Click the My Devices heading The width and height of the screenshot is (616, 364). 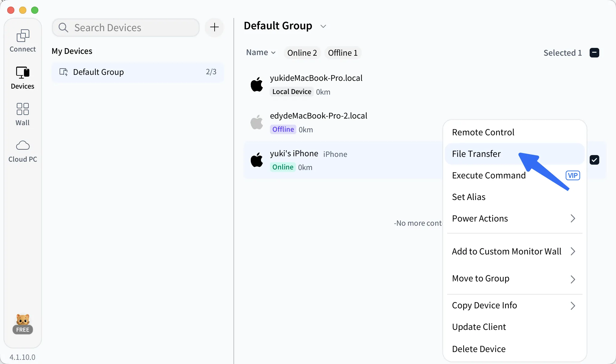[x=72, y=51]
